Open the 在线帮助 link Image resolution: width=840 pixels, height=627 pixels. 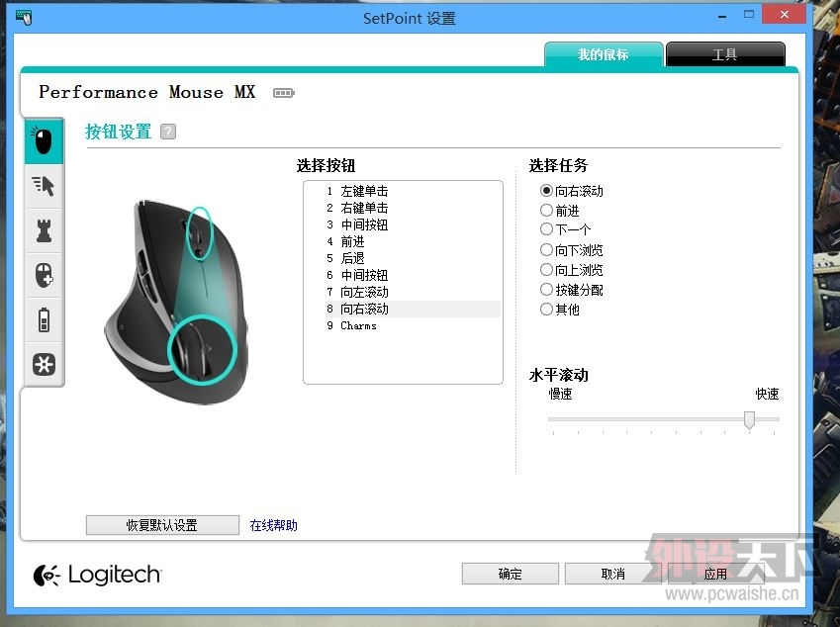click(x=273, y=525)
